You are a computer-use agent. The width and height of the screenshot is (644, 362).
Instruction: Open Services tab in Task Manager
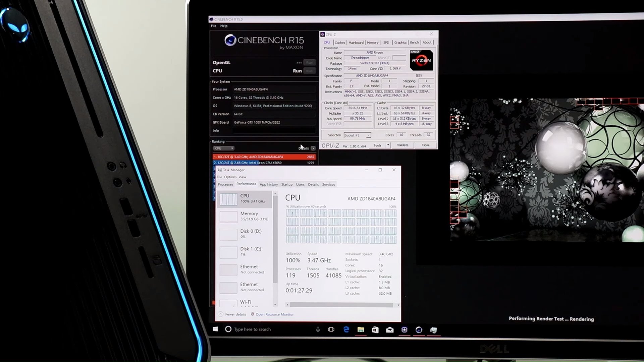click(328, 184)
